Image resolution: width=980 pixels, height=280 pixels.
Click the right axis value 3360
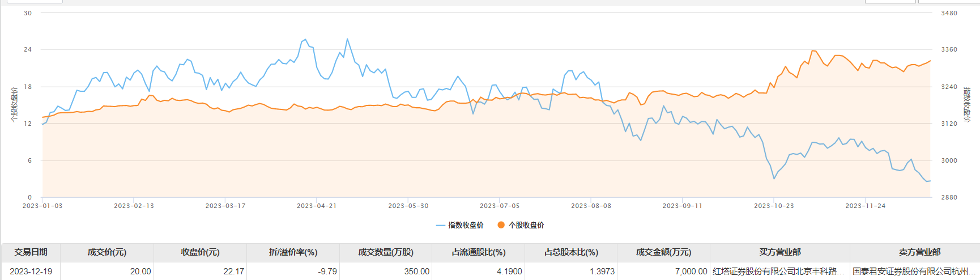(x=949, y=50)
